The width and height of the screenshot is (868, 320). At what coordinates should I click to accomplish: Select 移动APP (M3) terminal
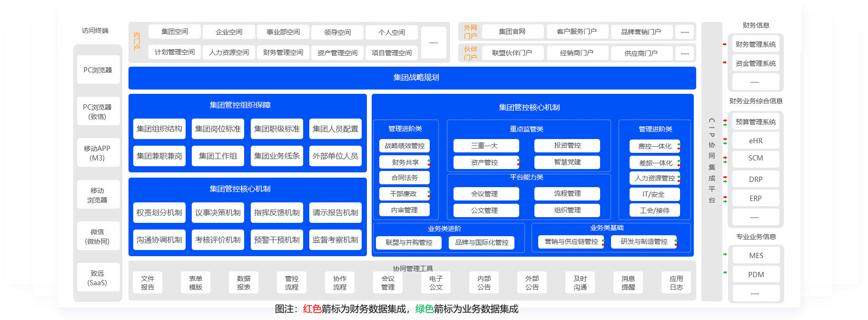coord(98,153)
